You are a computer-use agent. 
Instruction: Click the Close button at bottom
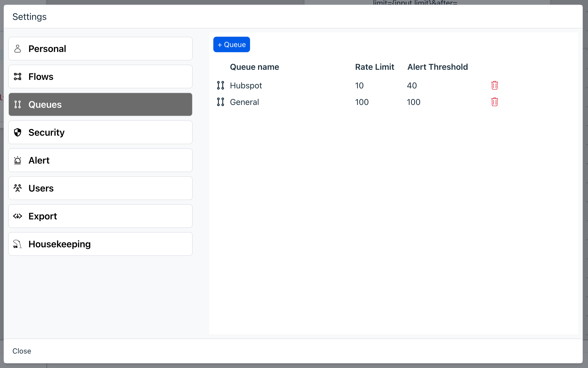click(22, 351)
